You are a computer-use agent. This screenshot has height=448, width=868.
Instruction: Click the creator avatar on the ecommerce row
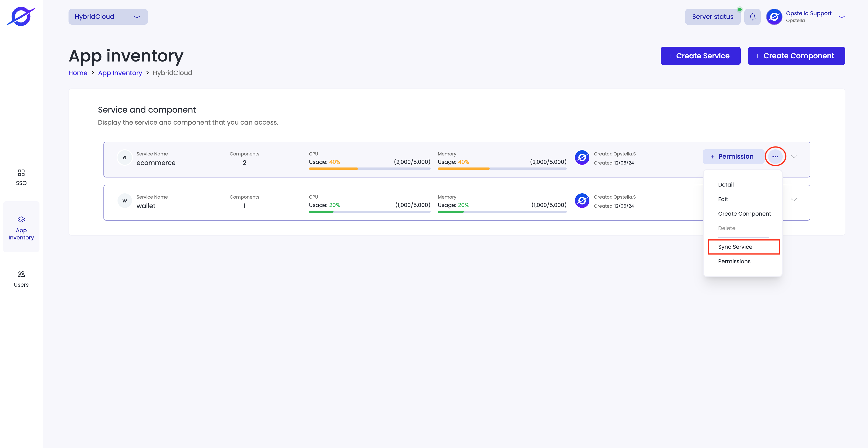pyautogui.click(x=582, y=158)
